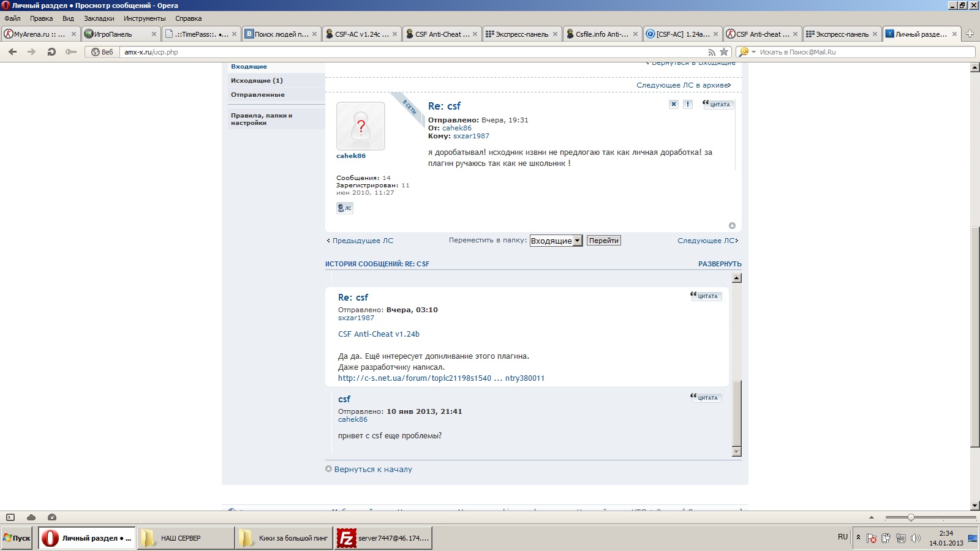Click the Перейти button
The width and height of the screenshot is (980, 551).
pyautogui.click(x=604, y=241)
